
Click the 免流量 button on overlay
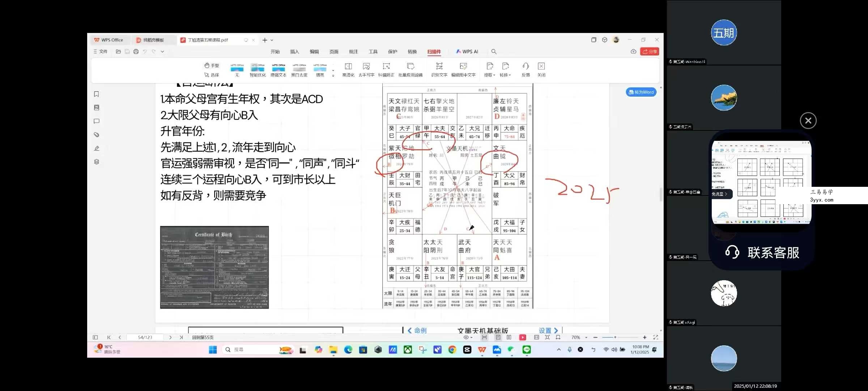pos(721,194)
